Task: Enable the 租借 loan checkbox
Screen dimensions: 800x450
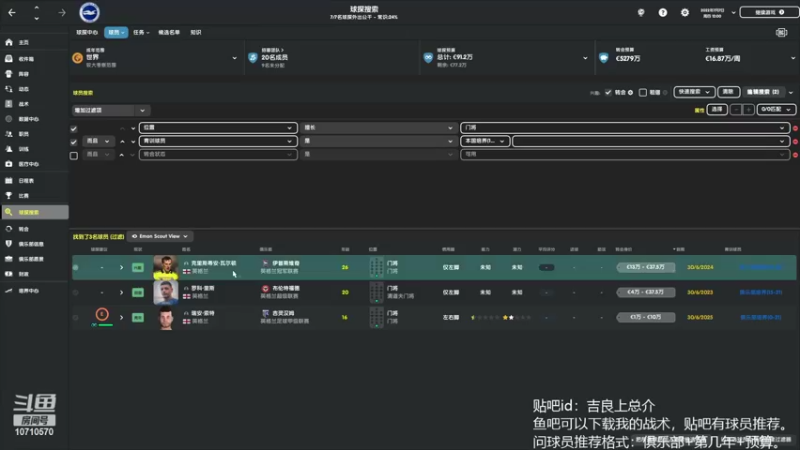Action: (643, 92)
